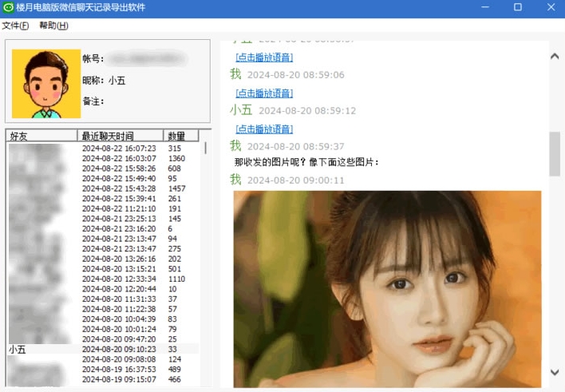Click sender name 小五 at 08:59:12
This screenshot has height=392, width=565.
coord(241,110)
